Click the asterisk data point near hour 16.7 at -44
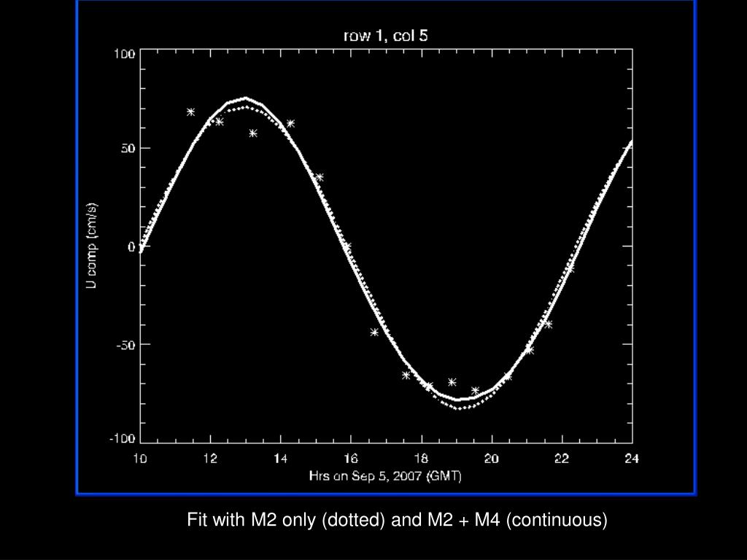Screen dimensions: 747x560 pos(374,332)
